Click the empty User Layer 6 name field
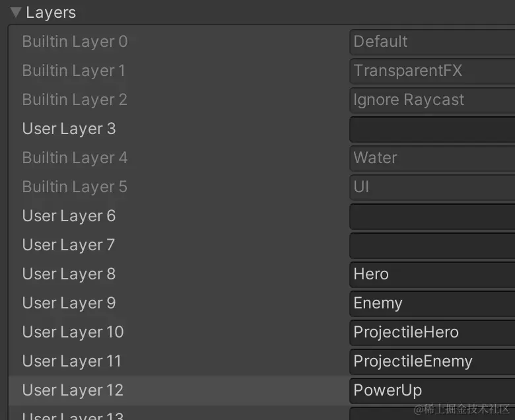 click(x=432, y=216)
